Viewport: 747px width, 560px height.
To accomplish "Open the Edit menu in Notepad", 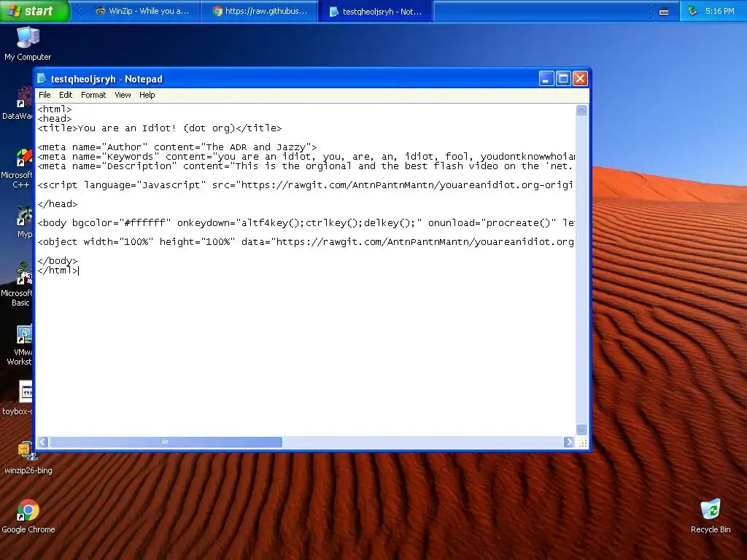I will [x=66, y=95].
